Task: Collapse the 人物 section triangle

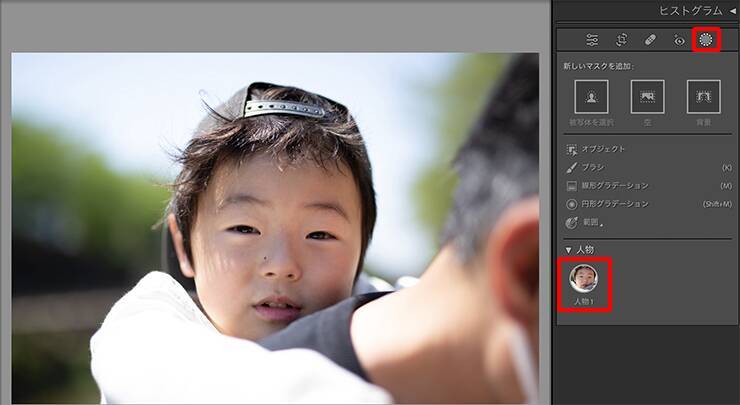Action: [x=569, y=249]
